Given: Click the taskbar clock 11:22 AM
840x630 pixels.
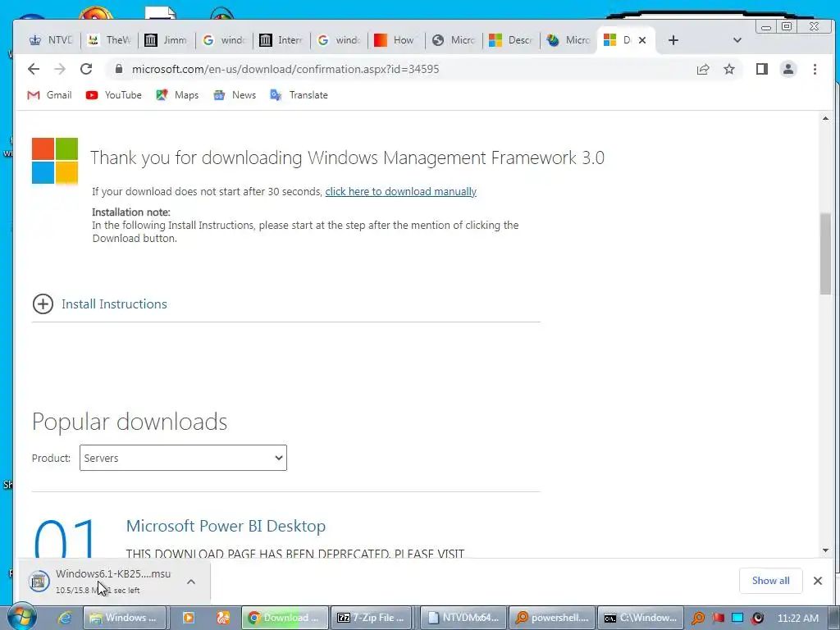Looking at the screenshot, I should click(x=797, y=618).
